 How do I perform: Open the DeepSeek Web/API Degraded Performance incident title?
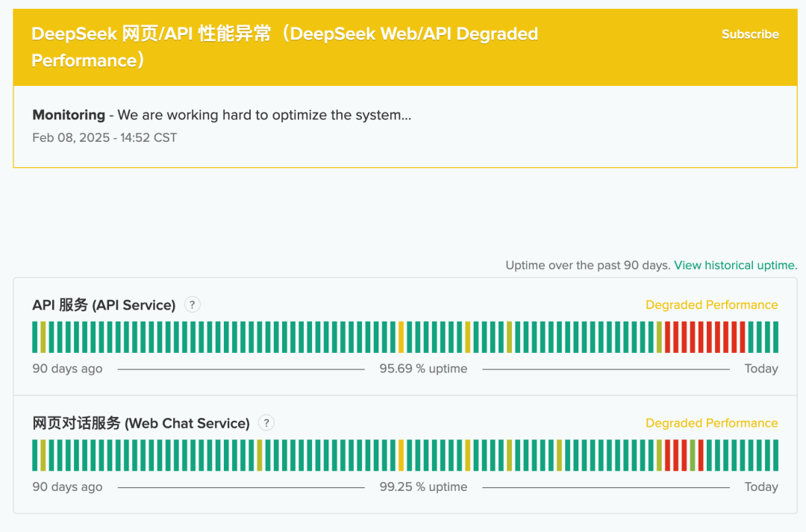coord(285,47)
